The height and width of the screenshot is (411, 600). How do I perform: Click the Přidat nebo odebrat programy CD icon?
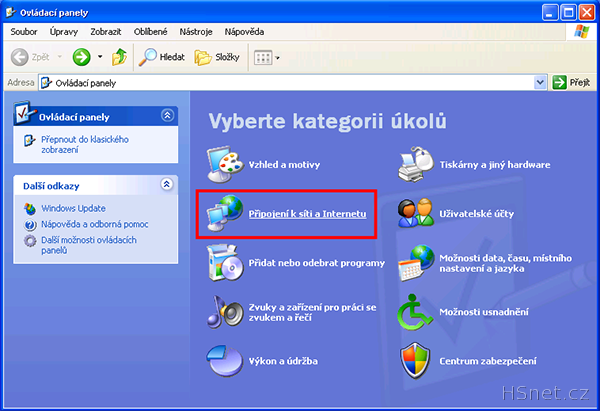click(225, 263)
